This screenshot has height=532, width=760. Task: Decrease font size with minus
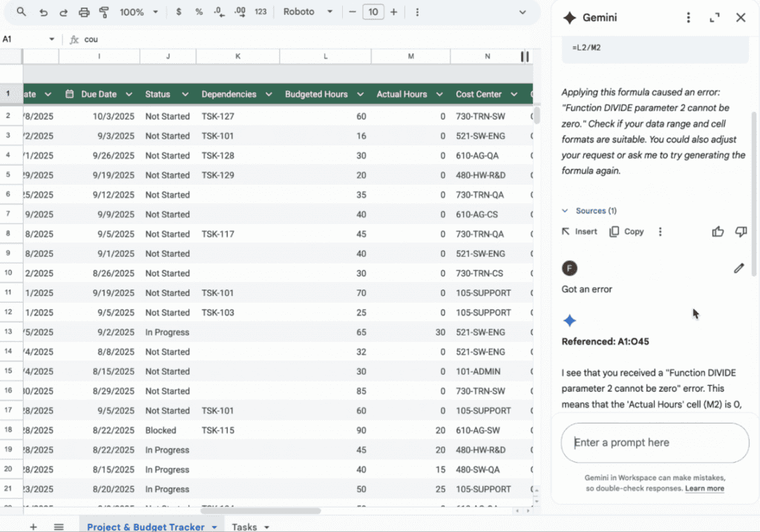353,12
